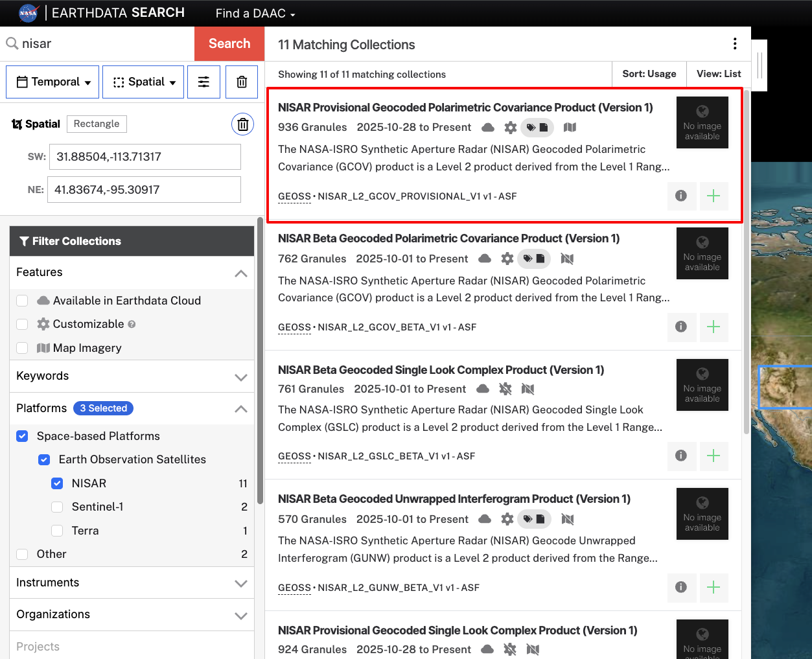Add NISAR_L2_GCOV_PROVISIONAL_V1 to project
Screen dimensions: 812x659
point(713,196)
